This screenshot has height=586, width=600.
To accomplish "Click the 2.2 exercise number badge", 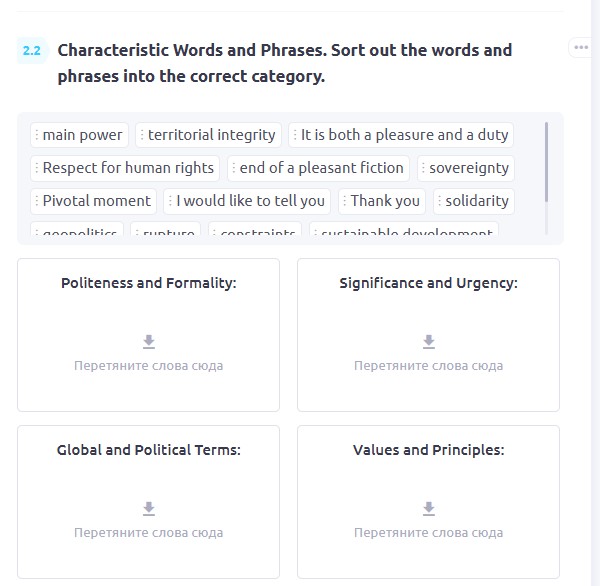I will (x=32, y=50).
